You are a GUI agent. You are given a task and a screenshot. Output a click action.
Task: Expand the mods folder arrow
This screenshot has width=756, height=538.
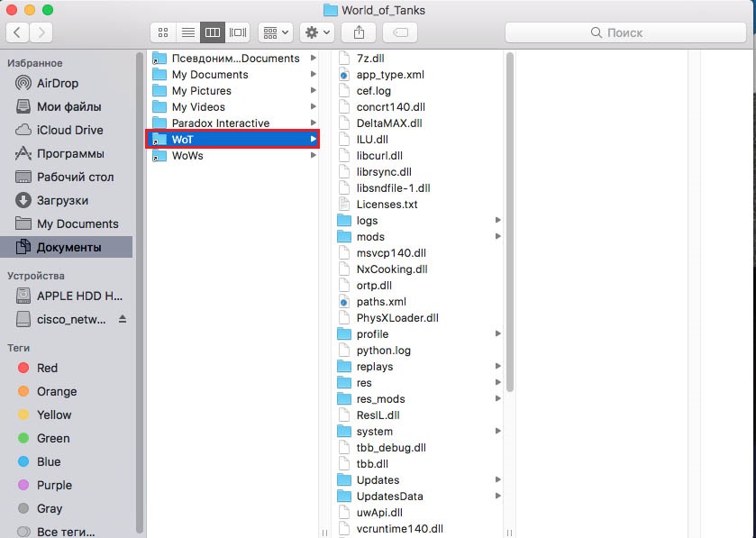pos(497,236)
